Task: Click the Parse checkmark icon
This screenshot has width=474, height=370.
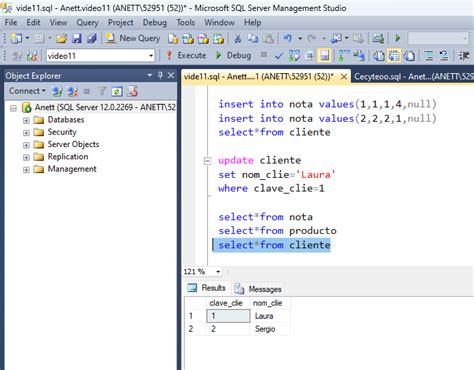Action: 279,56
